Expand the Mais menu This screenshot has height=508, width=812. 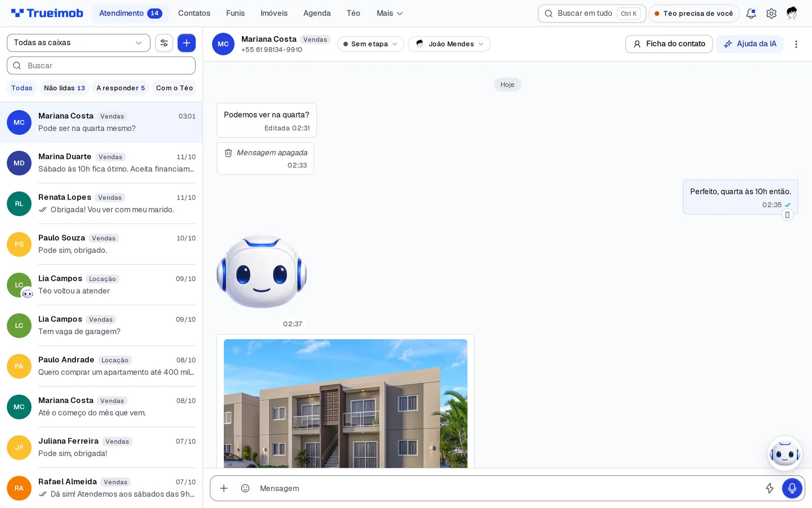coord(390,14)
